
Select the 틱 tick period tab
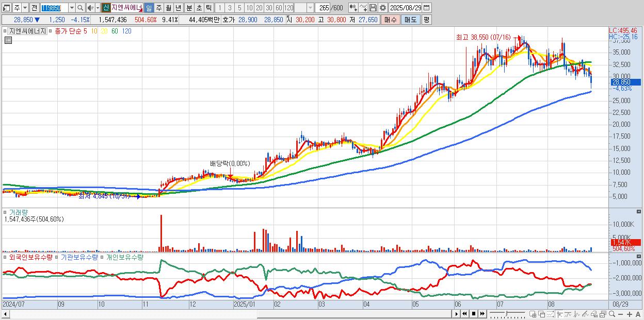[208, 8]
